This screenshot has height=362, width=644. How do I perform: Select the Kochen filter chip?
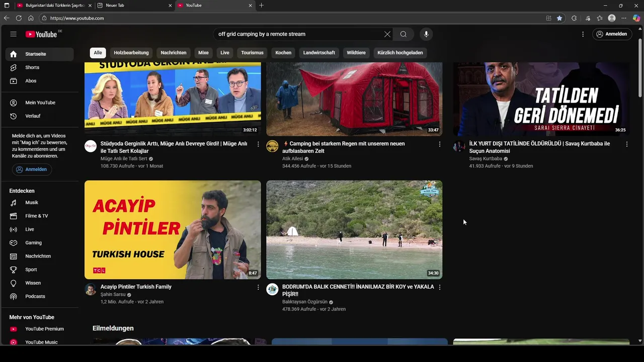pyautogui.click(x=283, y=53)
